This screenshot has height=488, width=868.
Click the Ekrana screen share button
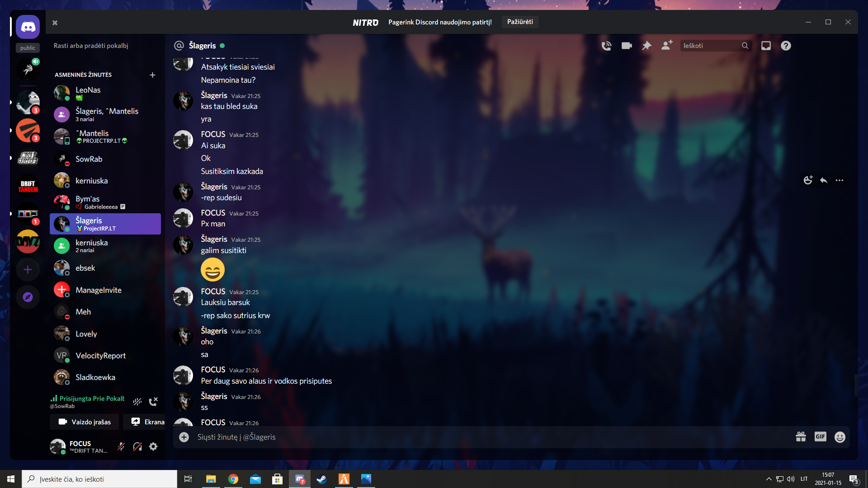144,422
